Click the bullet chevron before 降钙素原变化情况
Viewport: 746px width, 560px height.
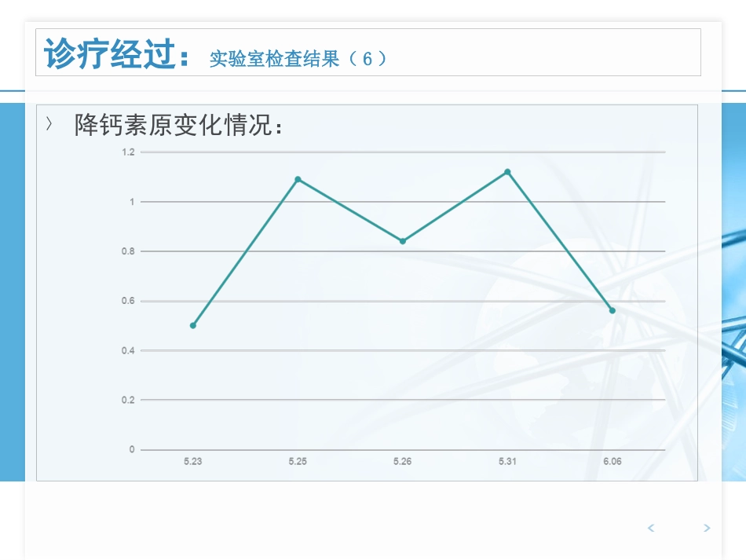(49, 124)
